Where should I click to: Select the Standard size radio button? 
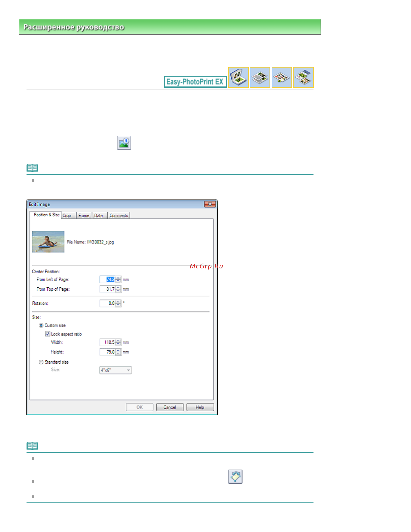41,362
